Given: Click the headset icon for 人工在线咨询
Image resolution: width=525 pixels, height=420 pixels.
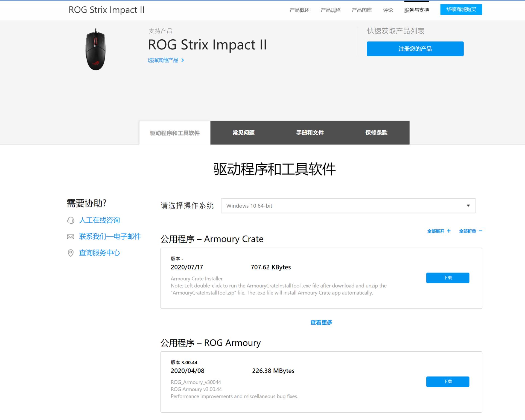Looking at the screenshot, I should tap(70, 220).
